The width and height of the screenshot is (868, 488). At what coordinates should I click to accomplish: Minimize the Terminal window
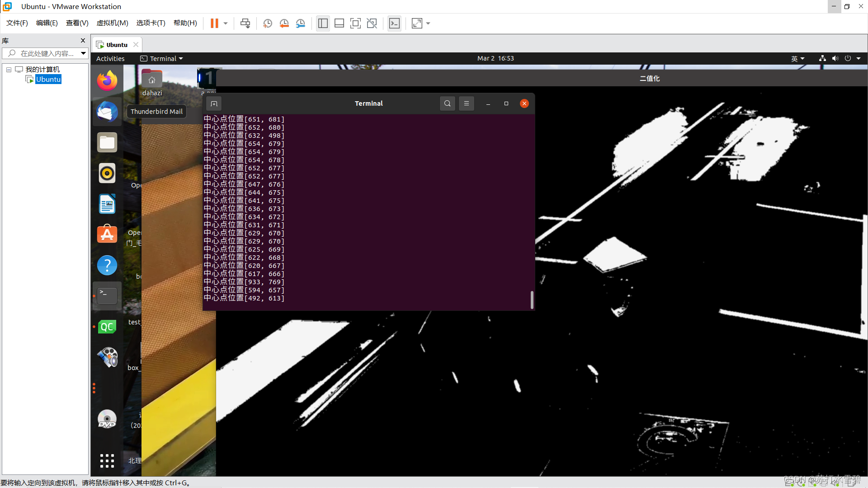(488, 103)
